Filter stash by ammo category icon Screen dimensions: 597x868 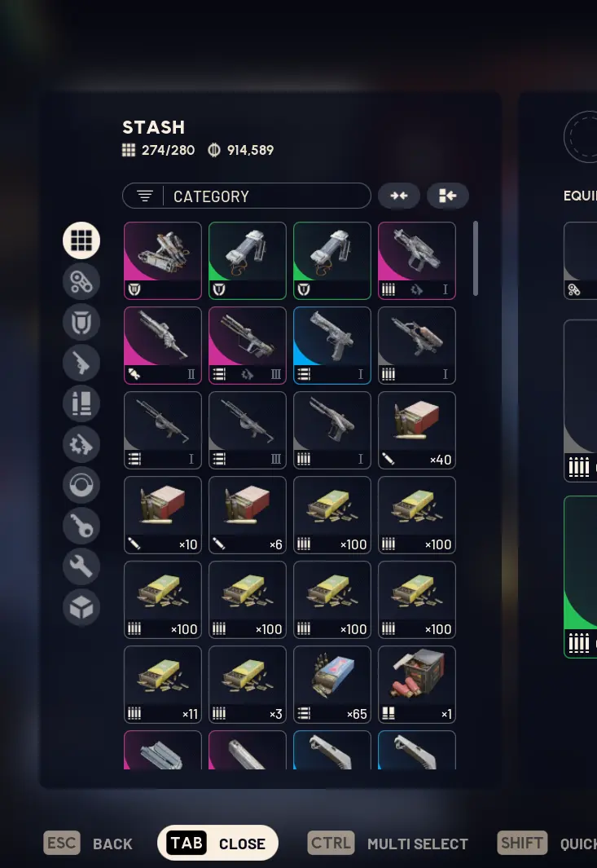[x=81, y=403]
